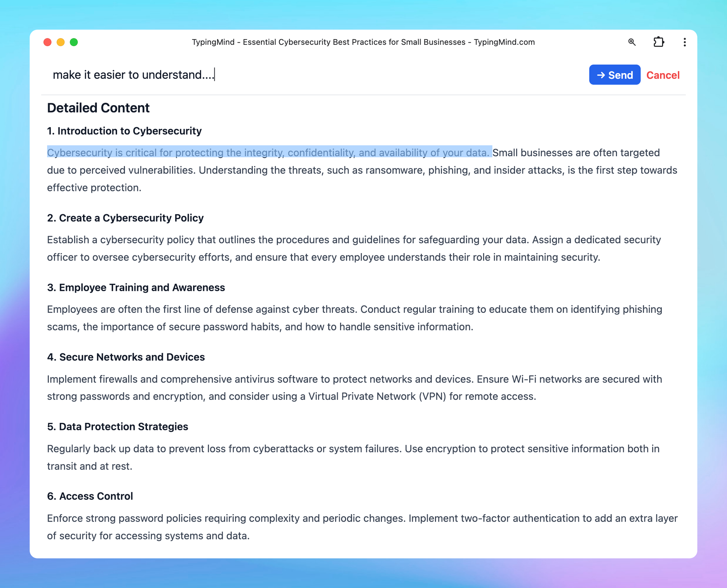The height and width of the screenshot is (588, 727).
Task: Click the blue Send button
Action: click(x=614, y=75)
